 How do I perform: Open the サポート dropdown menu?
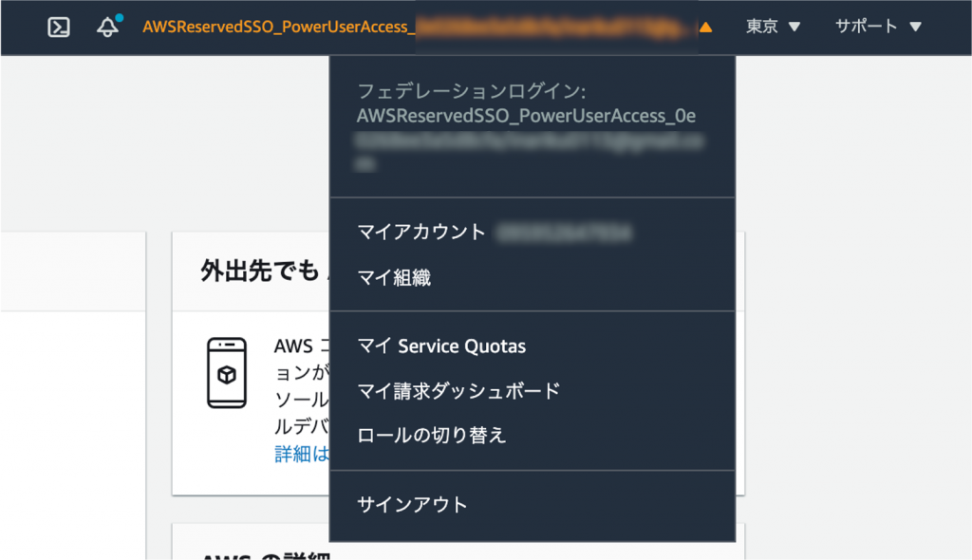[x=878, y=27]
